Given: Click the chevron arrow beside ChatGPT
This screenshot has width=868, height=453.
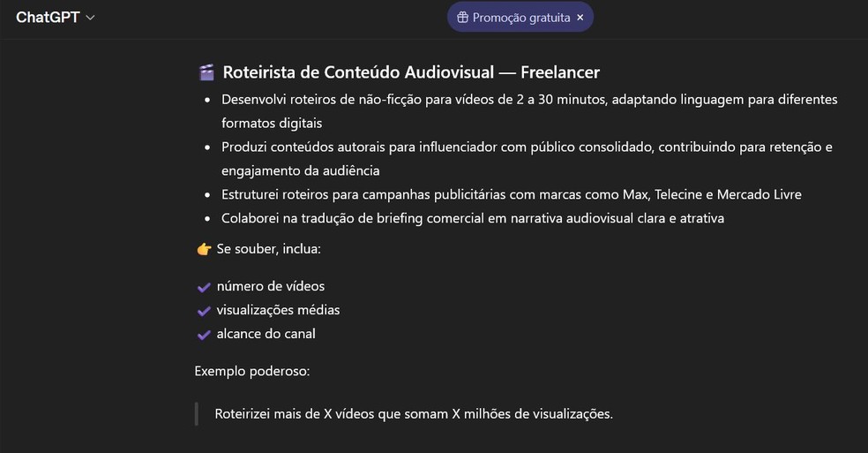Looking at the screenshot, I should [91, 18].
